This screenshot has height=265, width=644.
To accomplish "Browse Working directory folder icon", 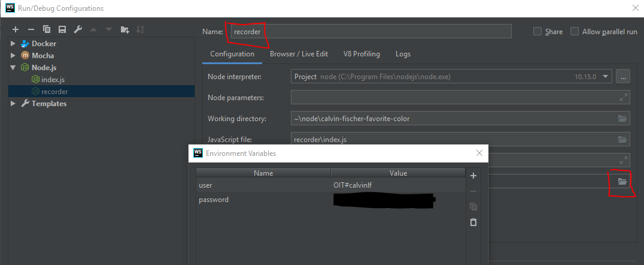I will (x=623, y=119).
